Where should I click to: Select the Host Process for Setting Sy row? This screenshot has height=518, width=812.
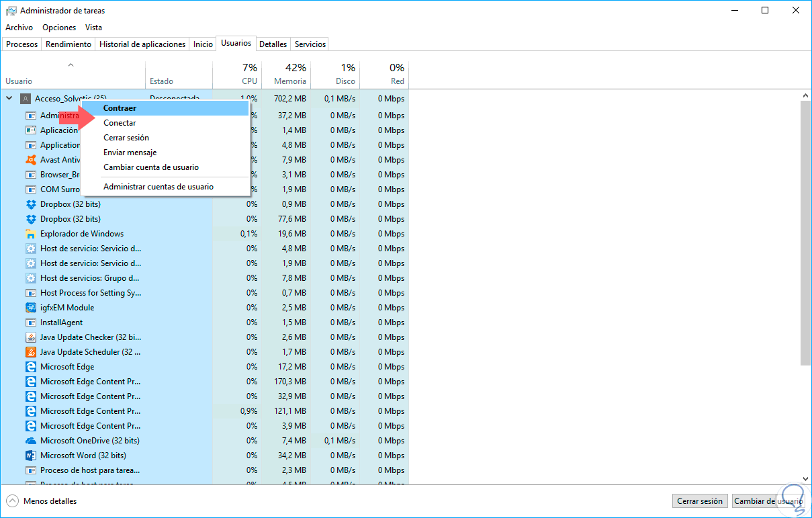click(204, 293)
